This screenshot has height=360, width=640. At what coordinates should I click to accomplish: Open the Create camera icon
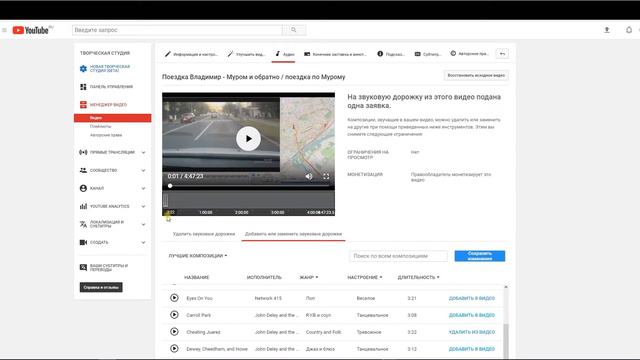[x=83, y=242]
